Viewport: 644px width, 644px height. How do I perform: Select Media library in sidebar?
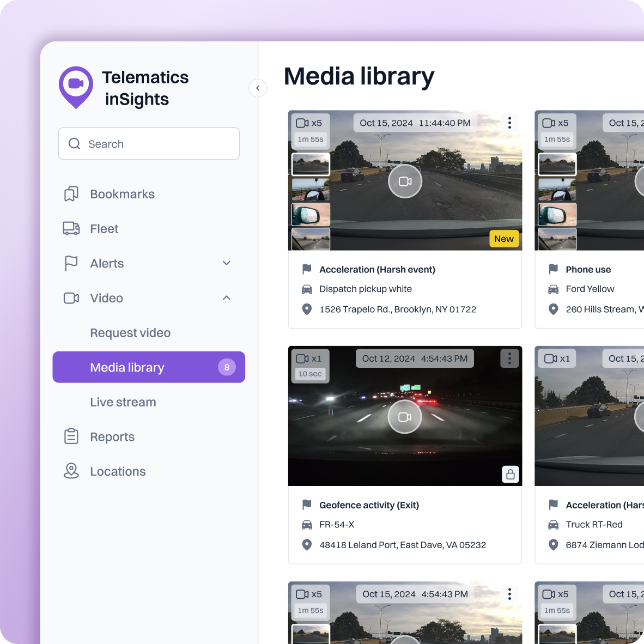pyautogui.click(x=149, y=367)
